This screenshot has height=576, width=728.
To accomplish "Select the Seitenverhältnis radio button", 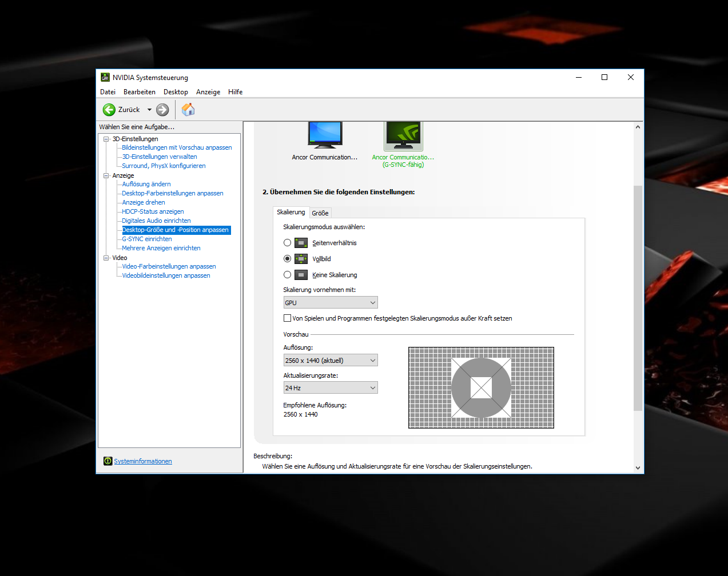I will pos(287,243).
